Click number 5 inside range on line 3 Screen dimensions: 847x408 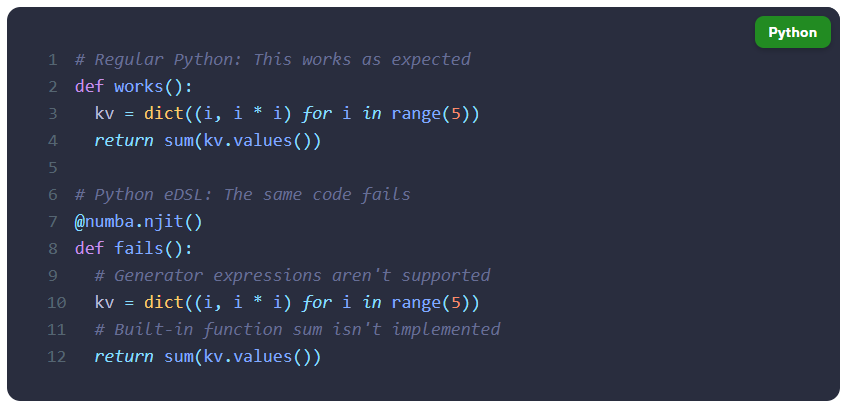[x=456, y=113]
